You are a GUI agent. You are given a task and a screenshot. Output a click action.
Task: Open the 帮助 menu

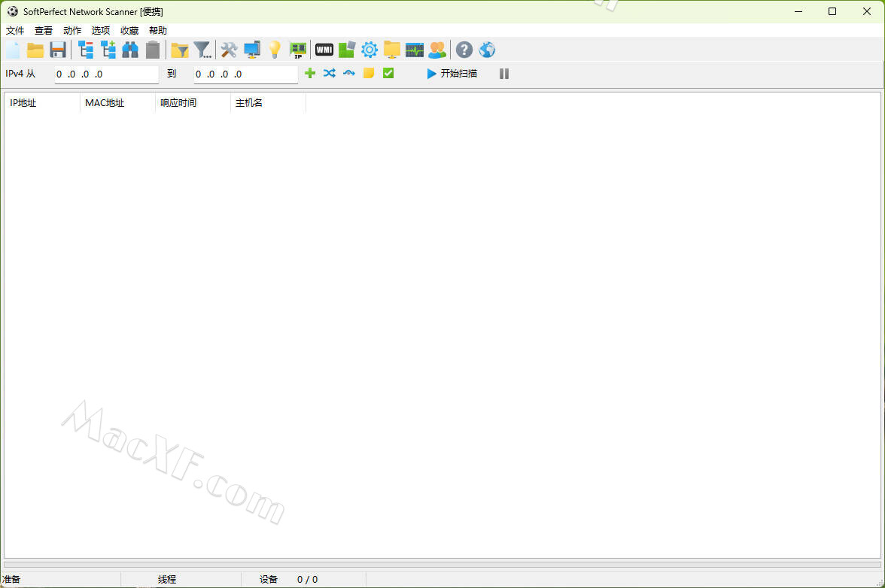(158, 30)
